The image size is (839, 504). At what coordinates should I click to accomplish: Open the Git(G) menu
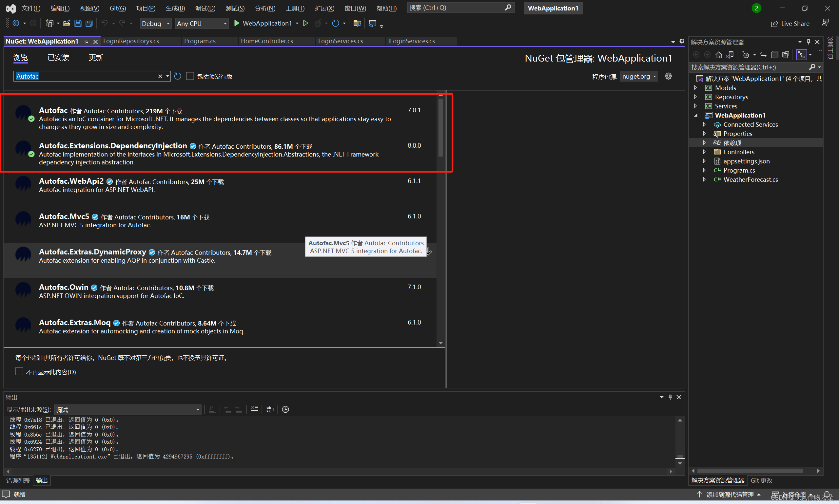coord(118,8)
